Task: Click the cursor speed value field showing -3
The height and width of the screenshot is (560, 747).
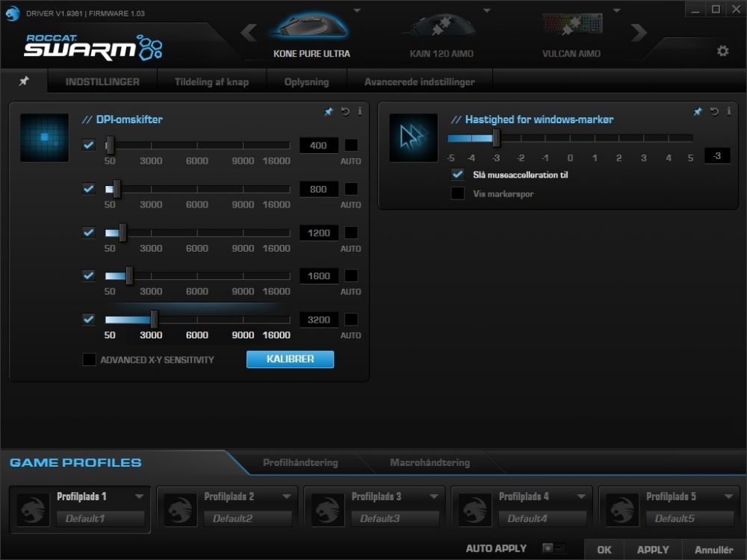Action: coord(717,155)
